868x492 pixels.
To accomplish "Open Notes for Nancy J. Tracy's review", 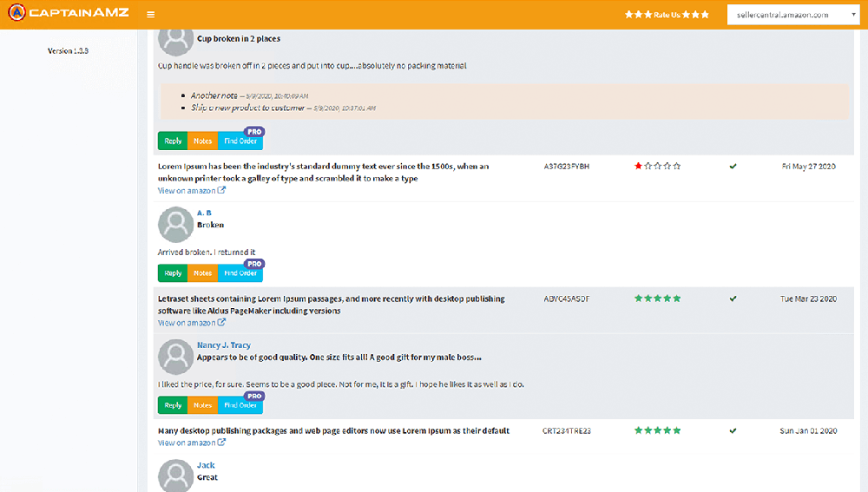I will (202, 405).
